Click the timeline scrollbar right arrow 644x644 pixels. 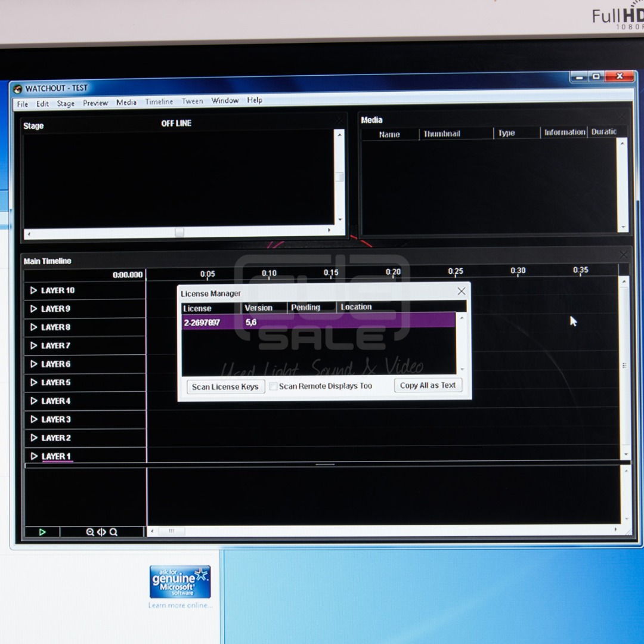pyautogui.click(x=615, y=530)
